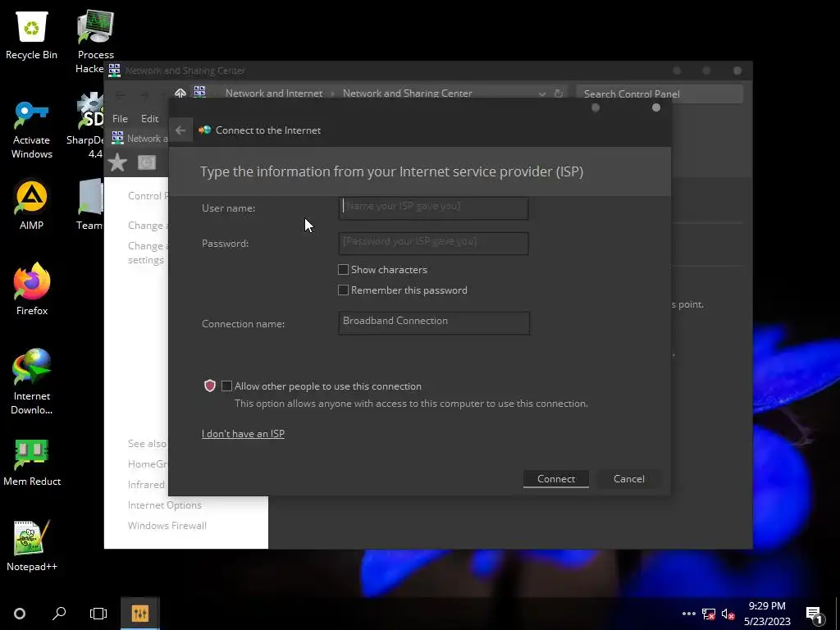Click the network status tray icon

(x=708, y=614)
